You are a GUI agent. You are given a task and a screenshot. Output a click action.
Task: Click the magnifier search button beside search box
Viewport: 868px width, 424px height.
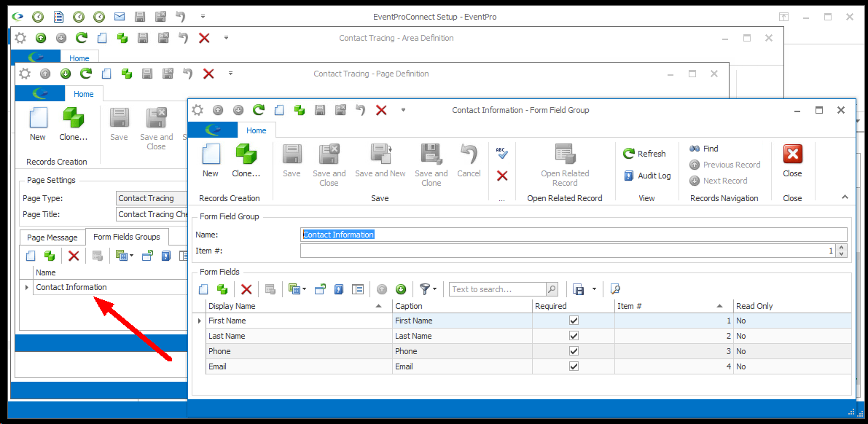tap(552, 289)
